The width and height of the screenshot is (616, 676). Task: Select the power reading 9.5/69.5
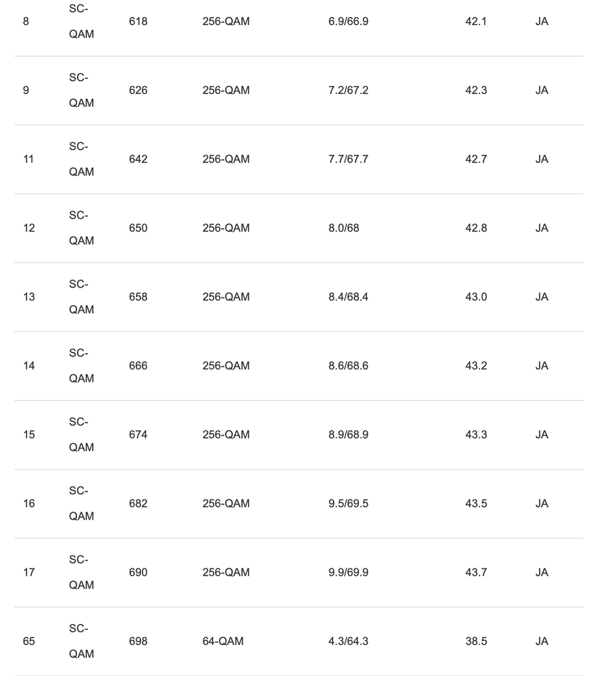[348, 503]
